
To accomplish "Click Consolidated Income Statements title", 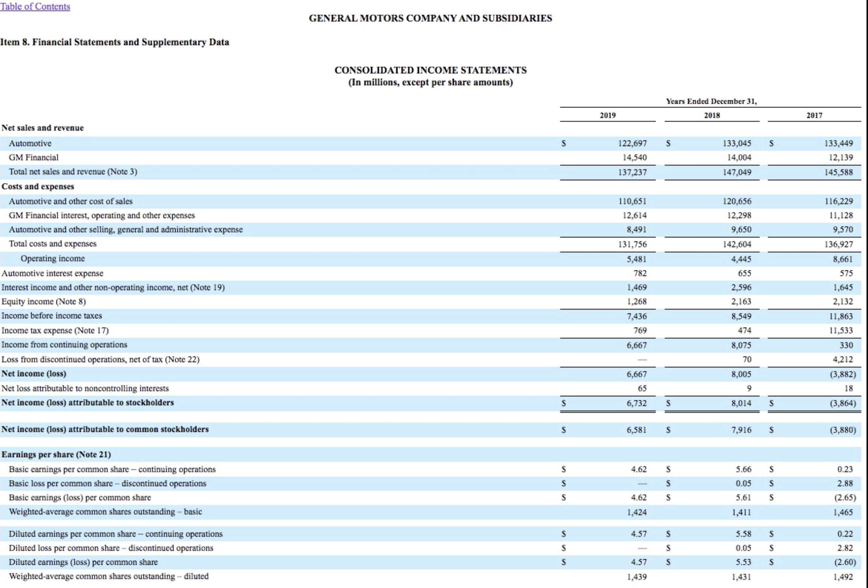I will tap(430, 70).
